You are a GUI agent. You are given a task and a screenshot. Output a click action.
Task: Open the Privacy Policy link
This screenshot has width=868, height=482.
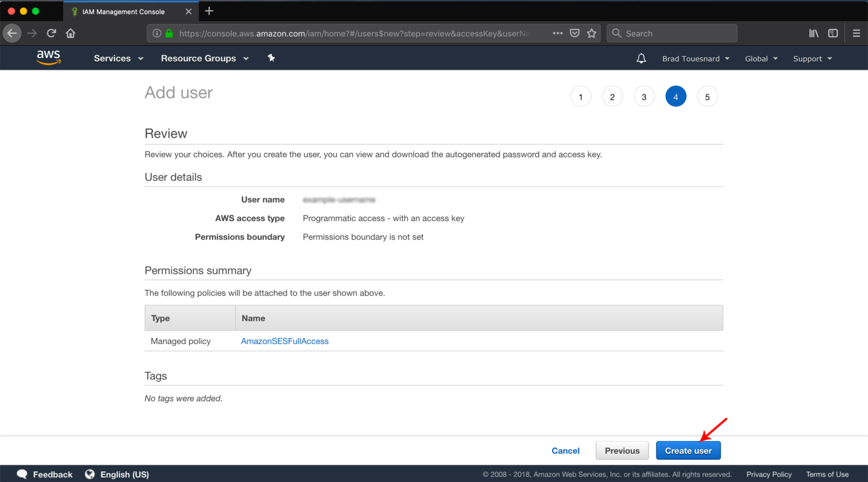click(x=769, y=474)
